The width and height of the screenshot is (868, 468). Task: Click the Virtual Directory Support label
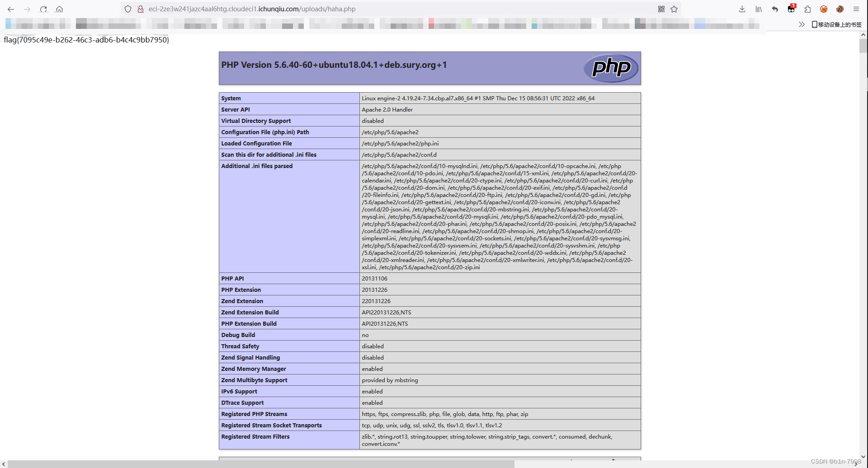click(x=256, y=121)
